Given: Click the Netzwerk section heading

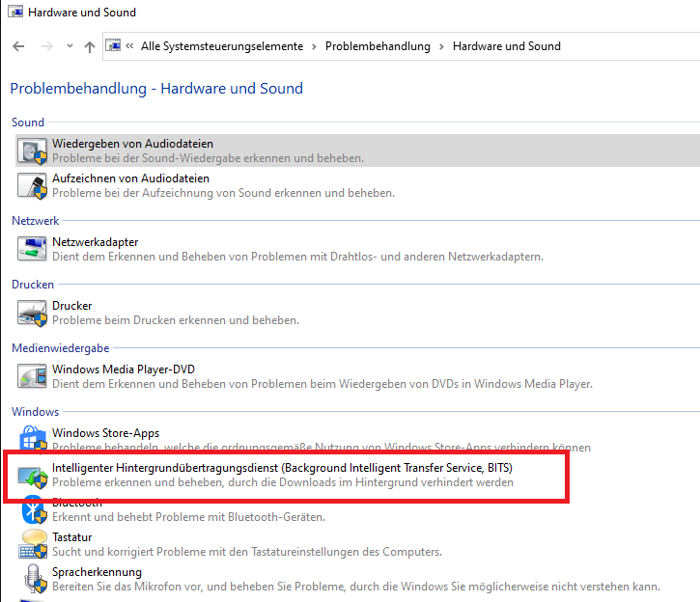Looking at the screenshot, I should tap(36, 221).
